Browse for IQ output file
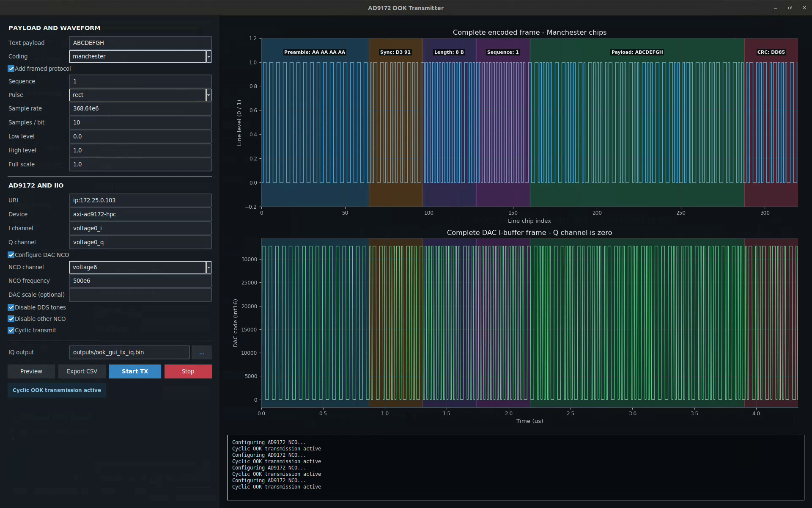This screenshot has height=508, width=812. [202, 352]
